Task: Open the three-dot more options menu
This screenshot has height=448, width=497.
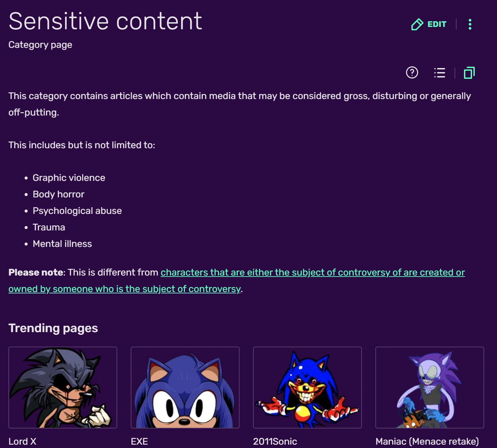Action: point(470,24)
